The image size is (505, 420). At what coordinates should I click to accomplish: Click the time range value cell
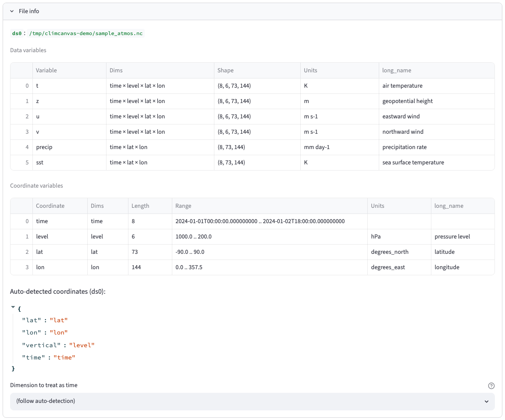pos(270,221)
